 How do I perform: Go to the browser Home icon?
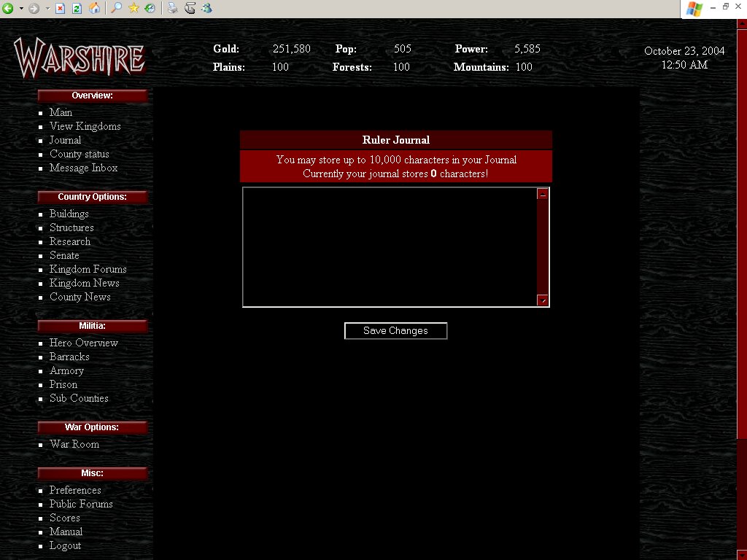(94, 9)
